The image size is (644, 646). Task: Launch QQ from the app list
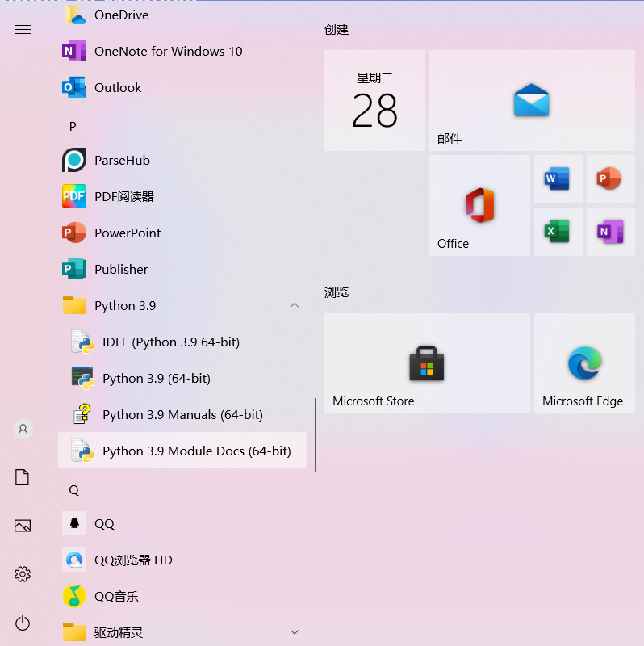coord(182,523)
